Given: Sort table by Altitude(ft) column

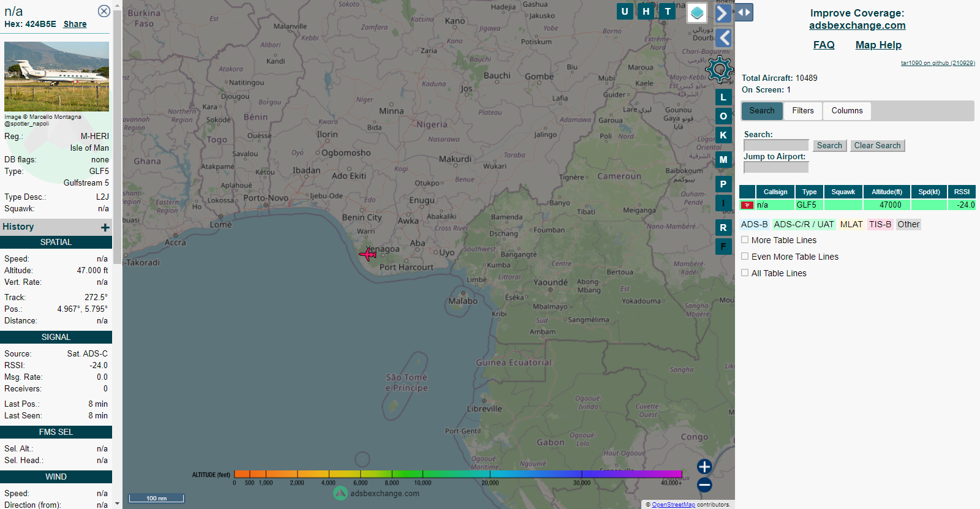Looking at the screenshot, I should pyautogui.click(x=887, y=192).
